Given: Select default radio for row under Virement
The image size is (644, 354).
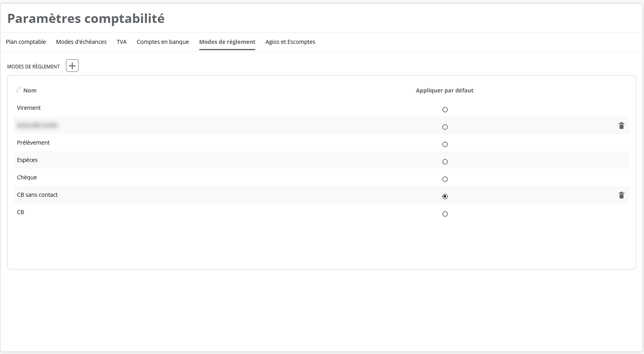Looking at the screenshot, I should (445, 127).
